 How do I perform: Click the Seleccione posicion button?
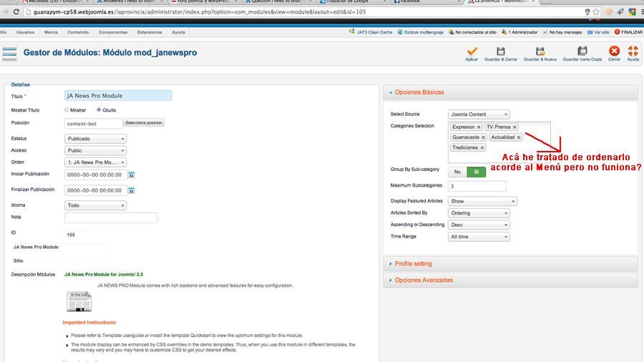point(144,123)
